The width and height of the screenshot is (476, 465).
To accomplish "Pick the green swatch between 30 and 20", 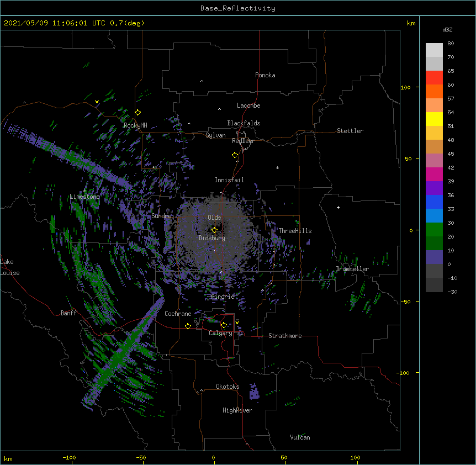I will pos(434,230).
